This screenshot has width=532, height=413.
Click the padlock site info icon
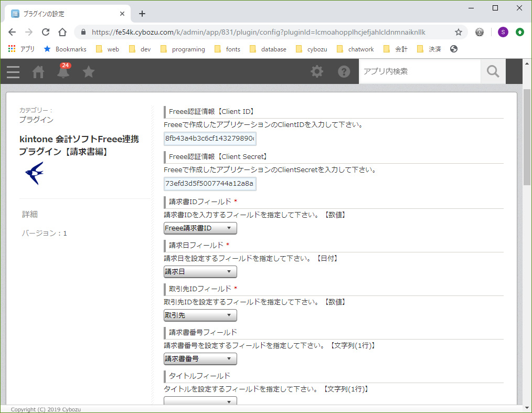tap(83, 32)
